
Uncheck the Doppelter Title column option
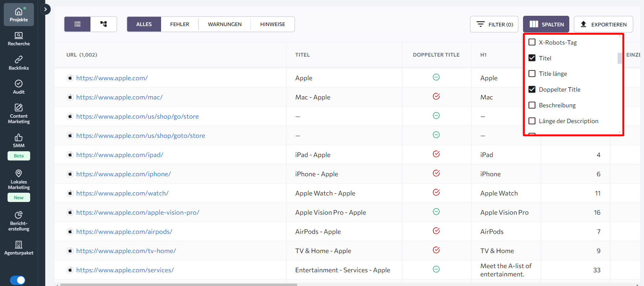click(532, 90)
